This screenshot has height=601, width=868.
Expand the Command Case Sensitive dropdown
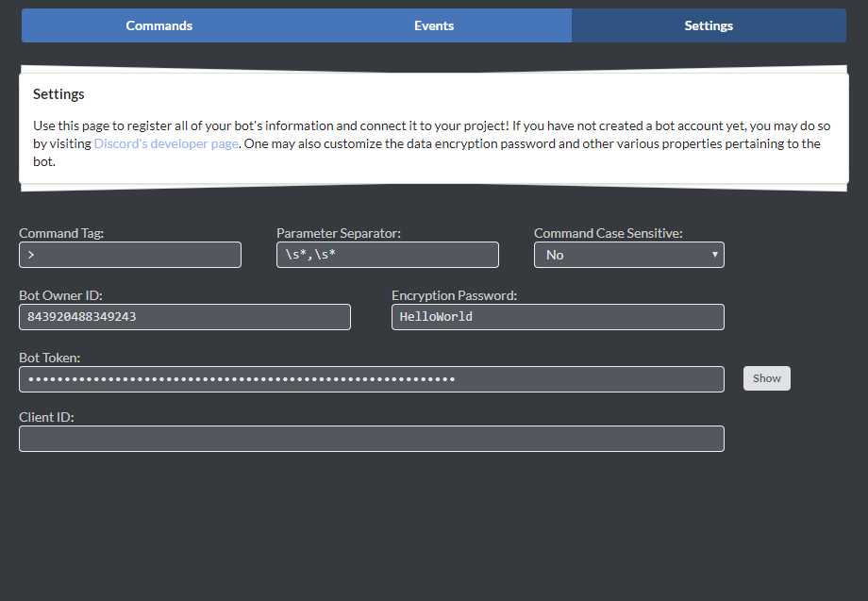point(628,255)
